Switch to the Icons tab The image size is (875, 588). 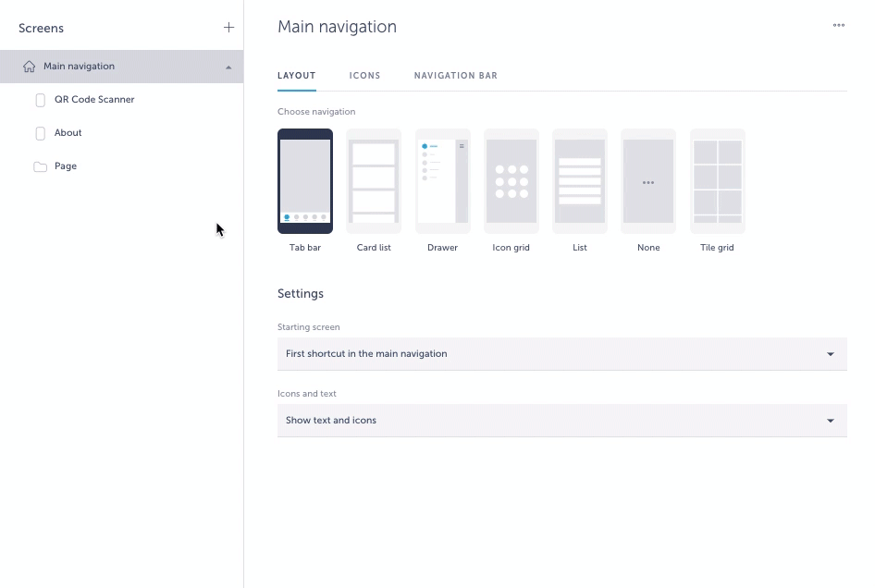(365, 76)
